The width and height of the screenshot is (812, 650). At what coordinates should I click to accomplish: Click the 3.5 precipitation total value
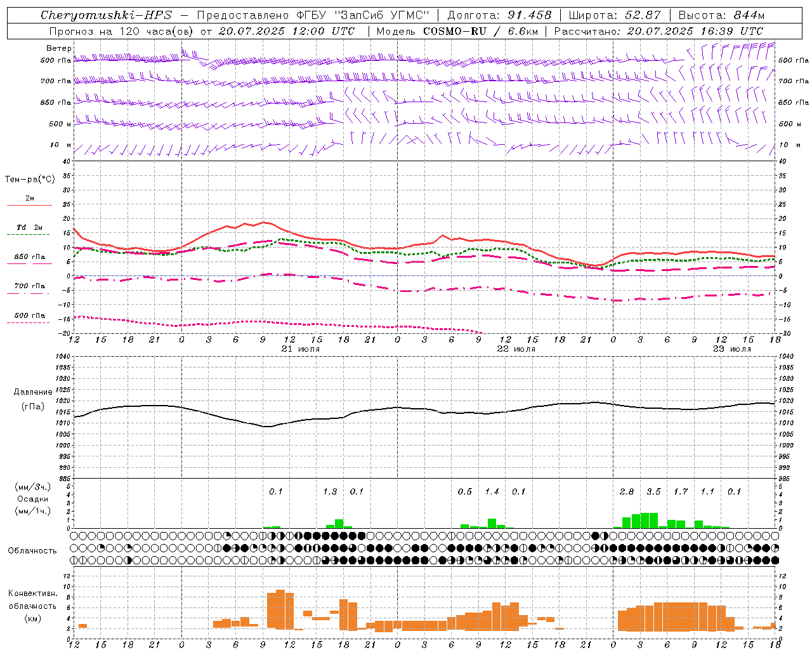[x=653, y=492]
